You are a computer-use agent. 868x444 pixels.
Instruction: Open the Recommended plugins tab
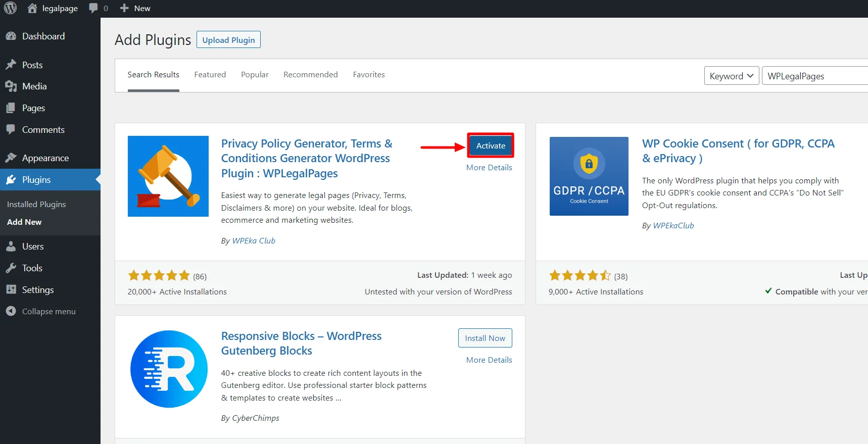[x=310, y=75]
